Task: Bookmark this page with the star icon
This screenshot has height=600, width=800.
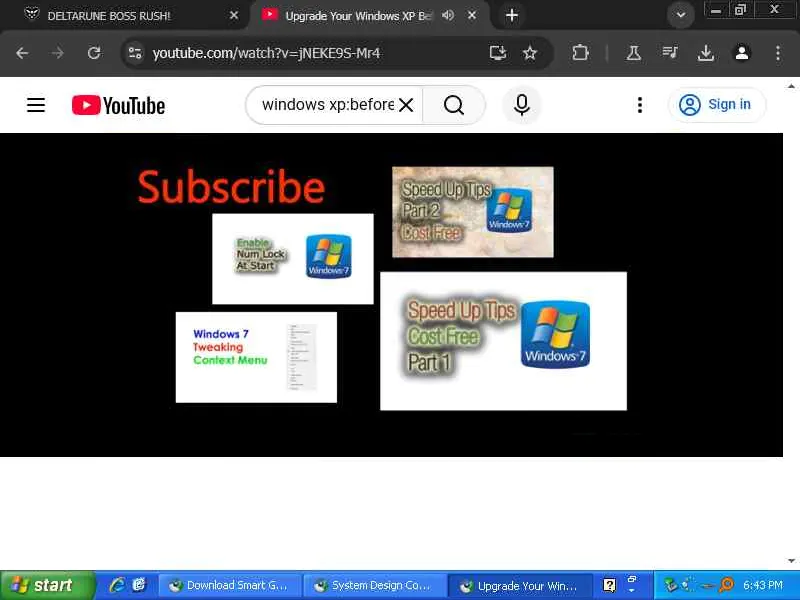Action: pyautogui.click(x=530, y=53)
